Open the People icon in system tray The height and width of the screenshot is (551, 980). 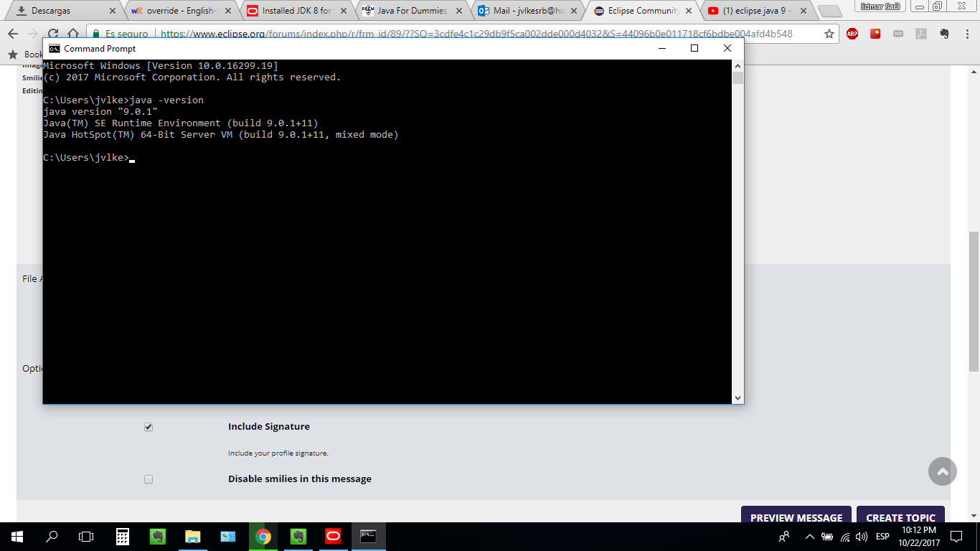784,537
